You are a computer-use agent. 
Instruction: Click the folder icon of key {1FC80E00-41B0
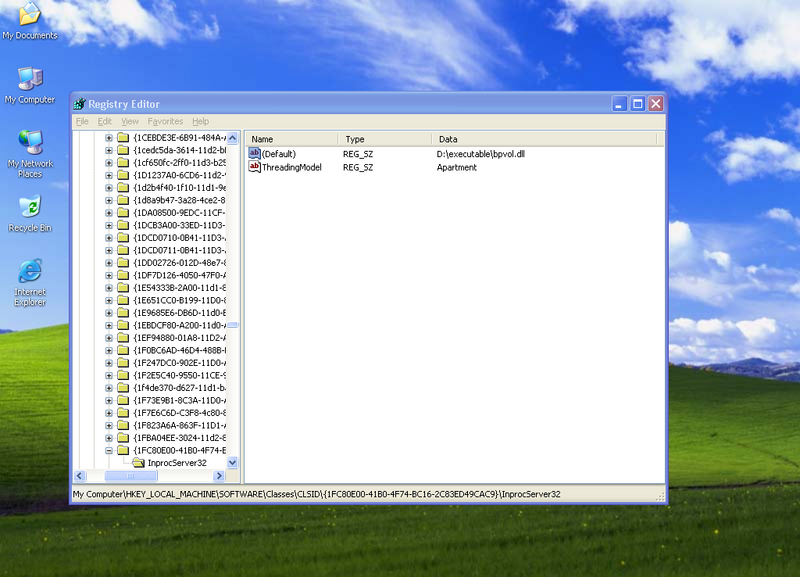coord(123,450)
